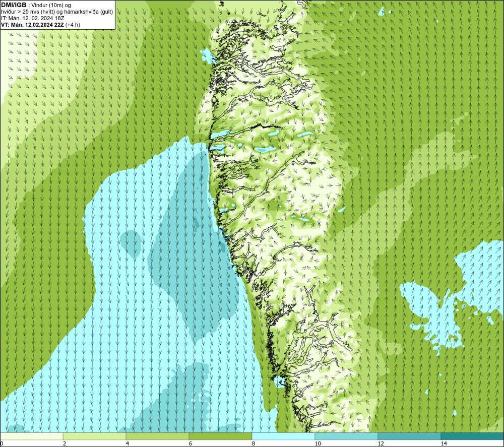Click the DMI/IGB title text

click(14, 5)
